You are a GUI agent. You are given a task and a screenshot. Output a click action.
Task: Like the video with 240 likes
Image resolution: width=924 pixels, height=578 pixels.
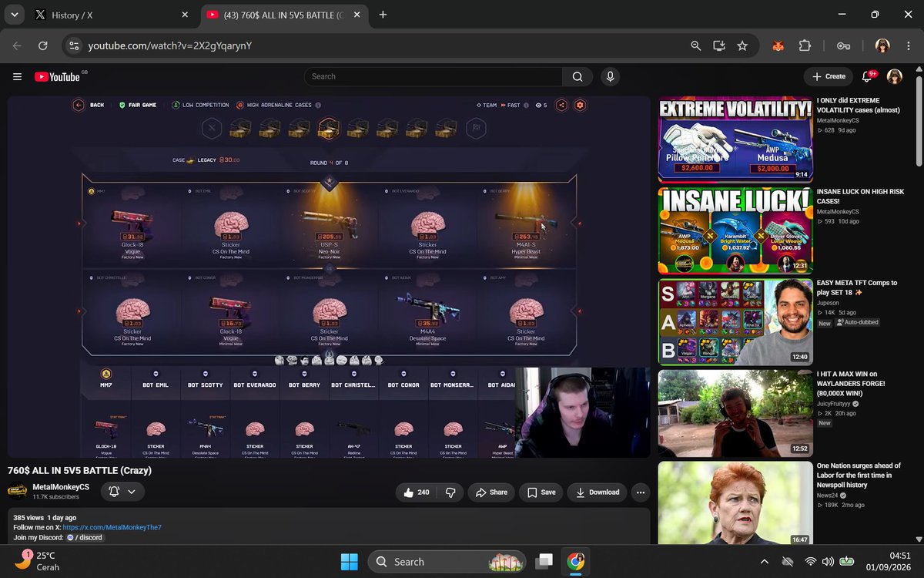tap(416, 492)
